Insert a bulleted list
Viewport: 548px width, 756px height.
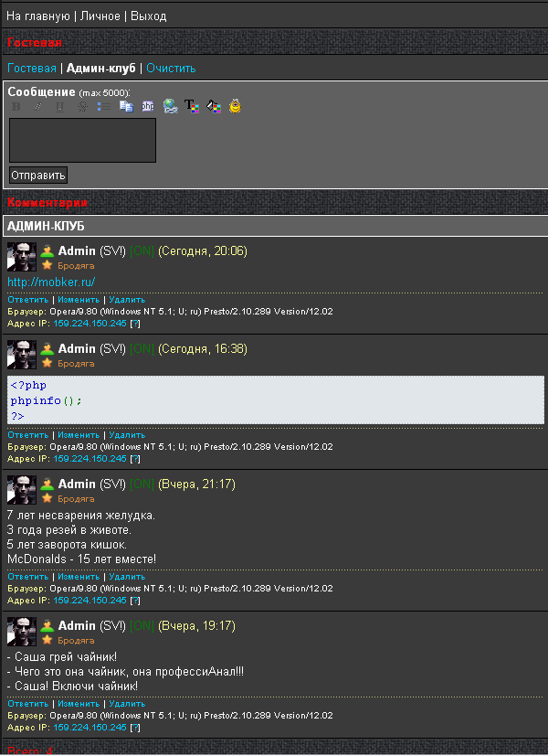coord(103,107)
